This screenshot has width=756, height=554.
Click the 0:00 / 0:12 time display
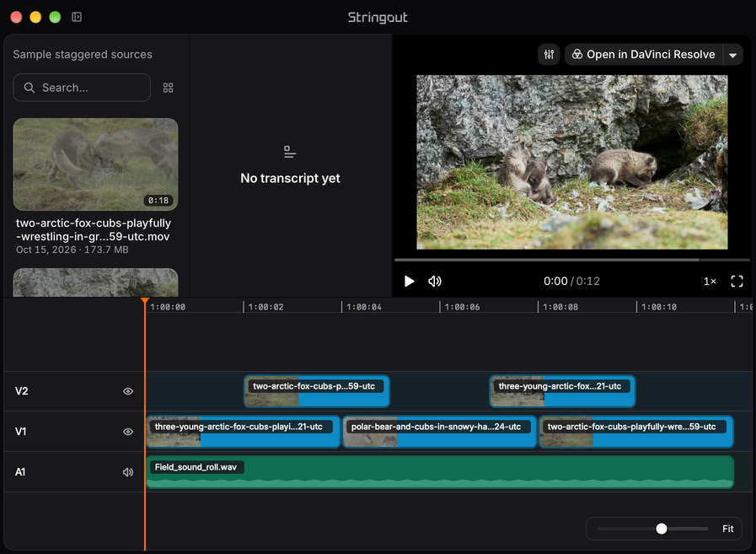(x=571, y=282)
